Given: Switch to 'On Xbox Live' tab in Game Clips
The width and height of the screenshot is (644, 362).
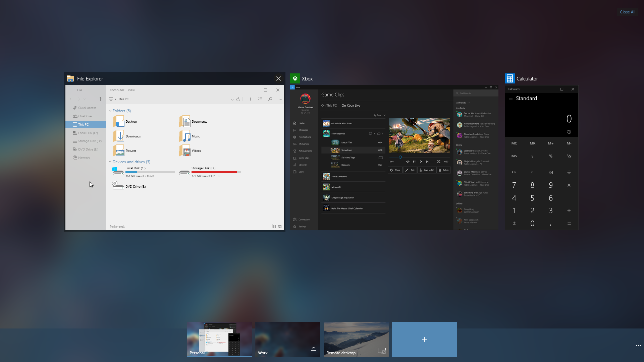Looking at the screenshot, I should pos(351,106).
